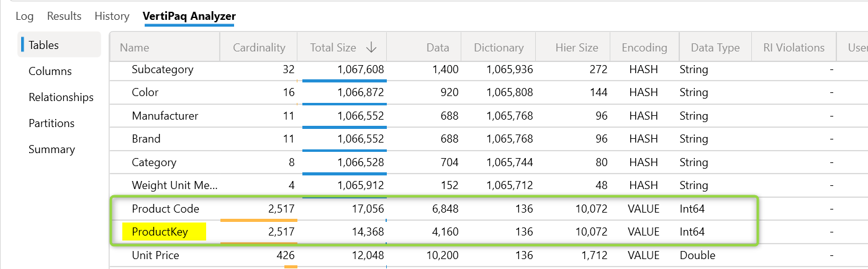Open the Summary view
Screen dimensions: 868x269
52,149
